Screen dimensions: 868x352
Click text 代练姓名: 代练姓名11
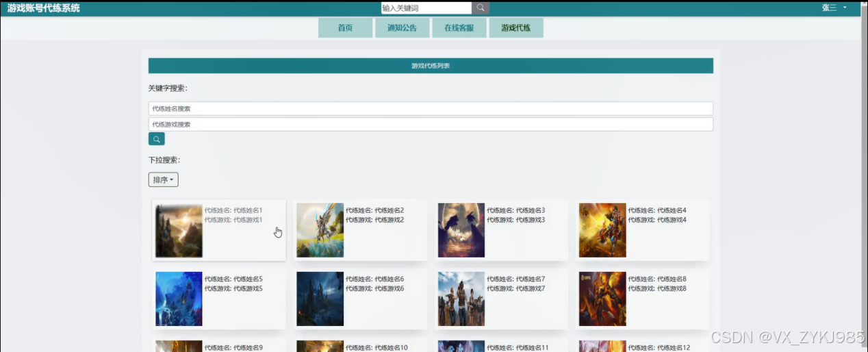[518, 348]
